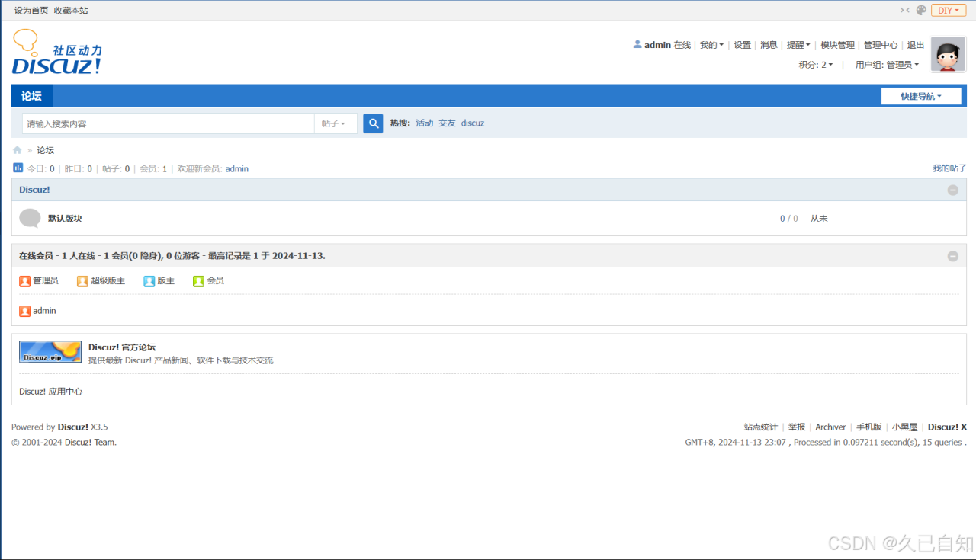Open the admin username link beside 在线
Screen dimensions: 976x560
[657, 45]
